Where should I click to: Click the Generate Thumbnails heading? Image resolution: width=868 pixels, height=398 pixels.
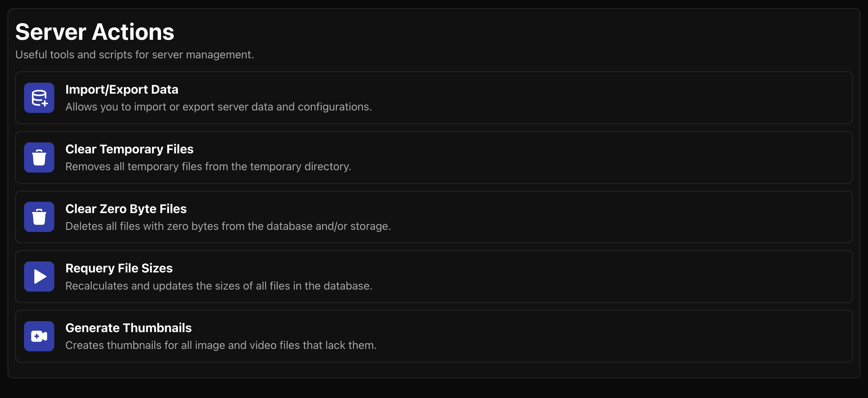128,328
